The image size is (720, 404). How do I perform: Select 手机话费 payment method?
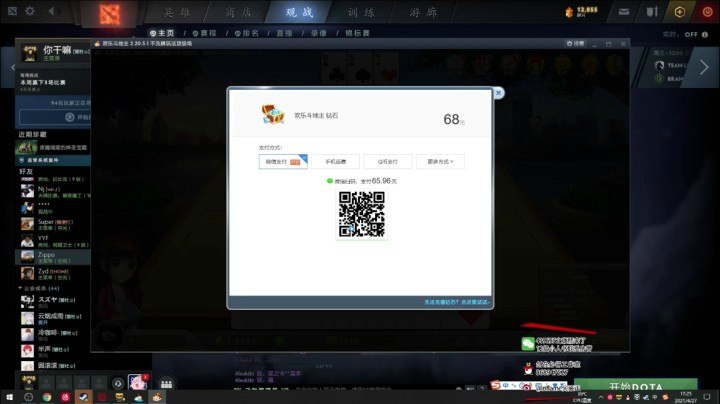(335, 162)
